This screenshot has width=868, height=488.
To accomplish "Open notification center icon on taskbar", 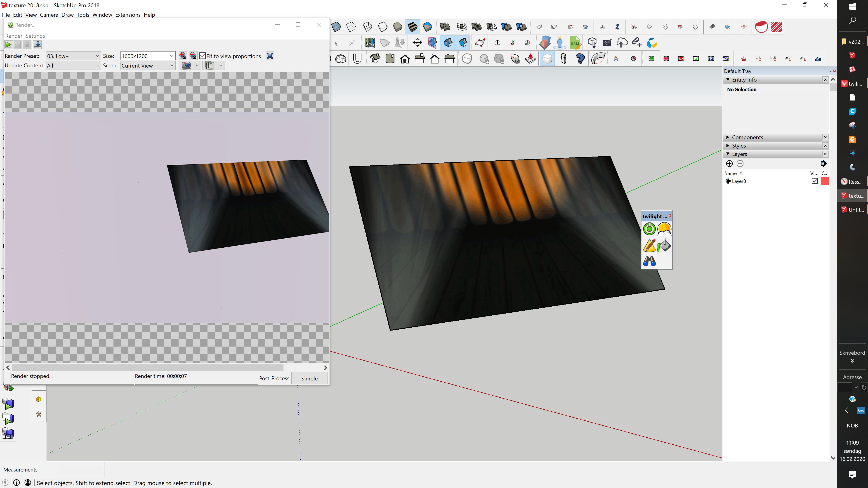I will pyautogui.click(x=852, y=475).
